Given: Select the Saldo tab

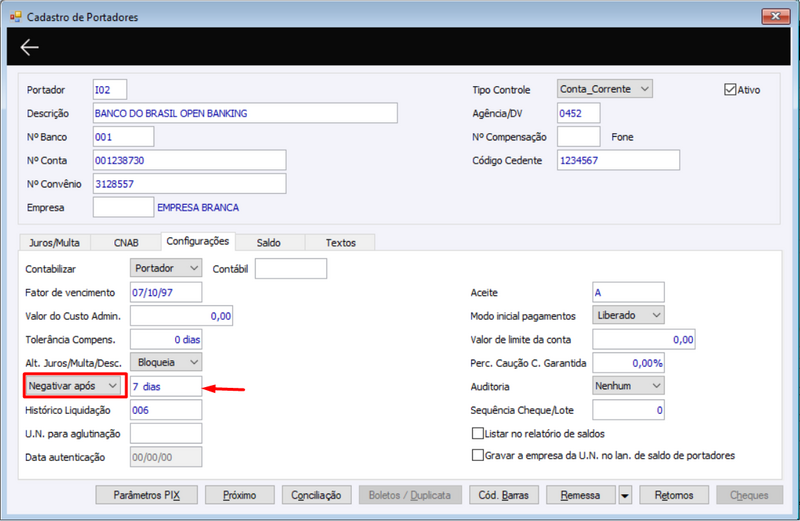Looking at the screenshot, I should 269,242.
